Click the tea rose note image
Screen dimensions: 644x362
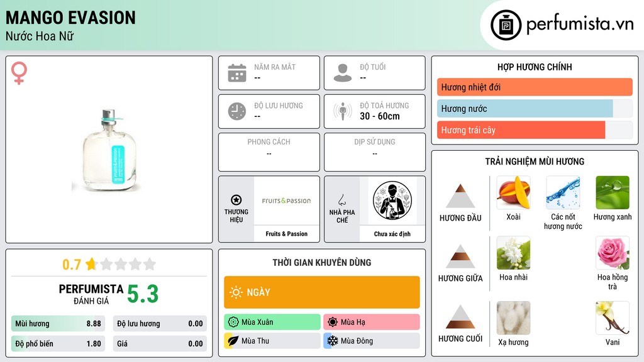click(x=613, y=253)
